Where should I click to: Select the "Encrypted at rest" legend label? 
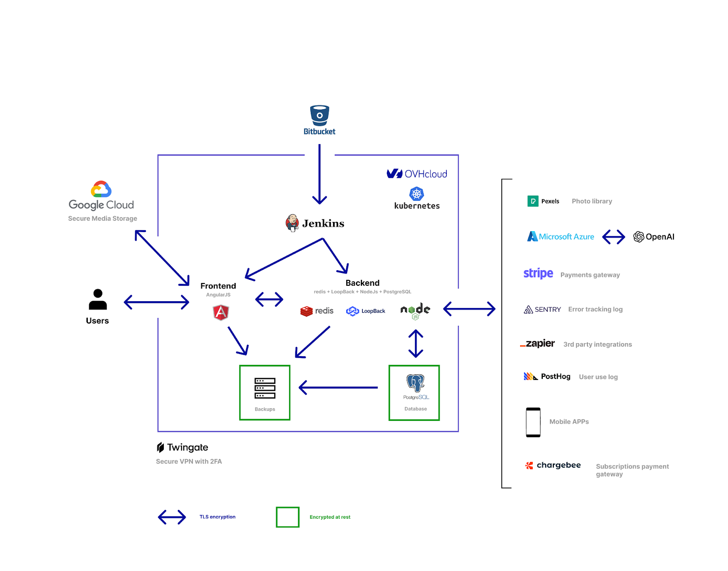(x=330, y=517)
